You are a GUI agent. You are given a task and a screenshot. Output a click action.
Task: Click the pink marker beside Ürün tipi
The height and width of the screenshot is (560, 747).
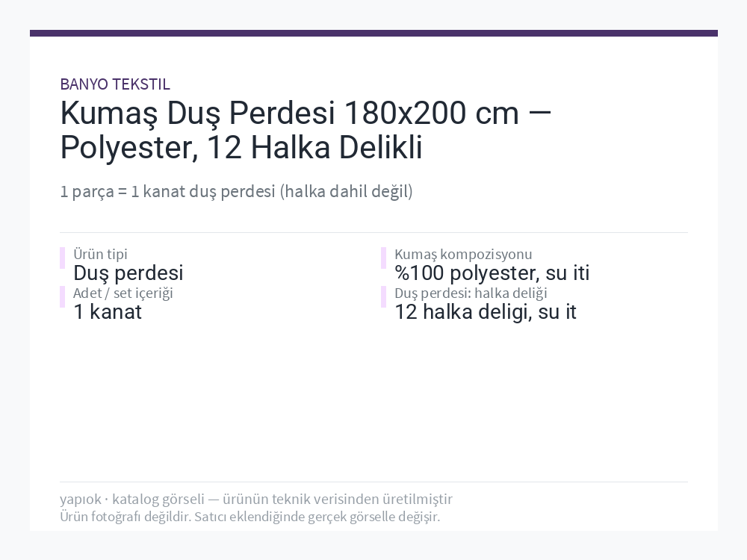[63, 258]
